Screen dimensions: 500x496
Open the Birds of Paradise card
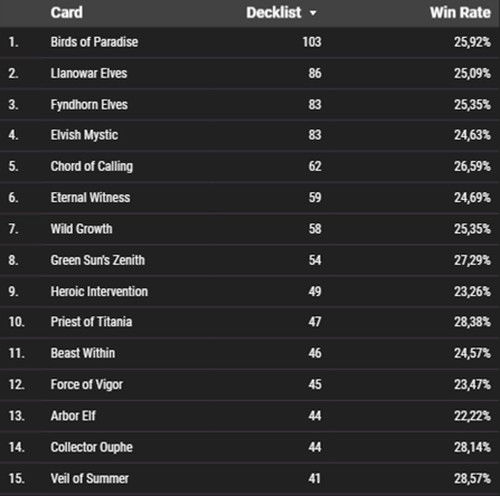94,42
